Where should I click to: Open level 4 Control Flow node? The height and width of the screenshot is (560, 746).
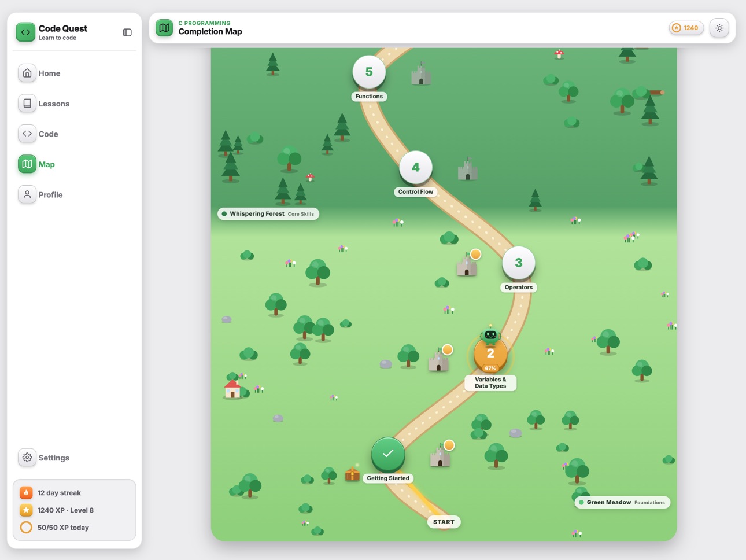pos(416,168)
